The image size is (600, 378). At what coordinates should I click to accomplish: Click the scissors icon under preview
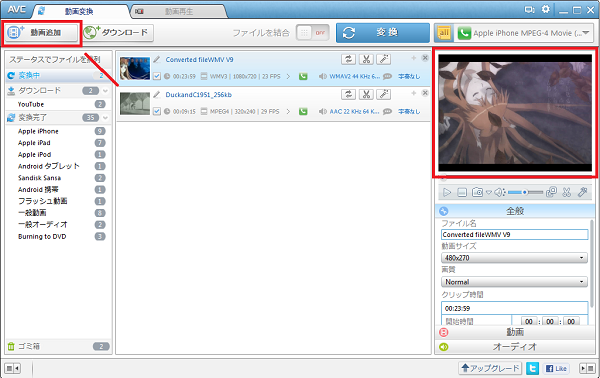[567, 192]
